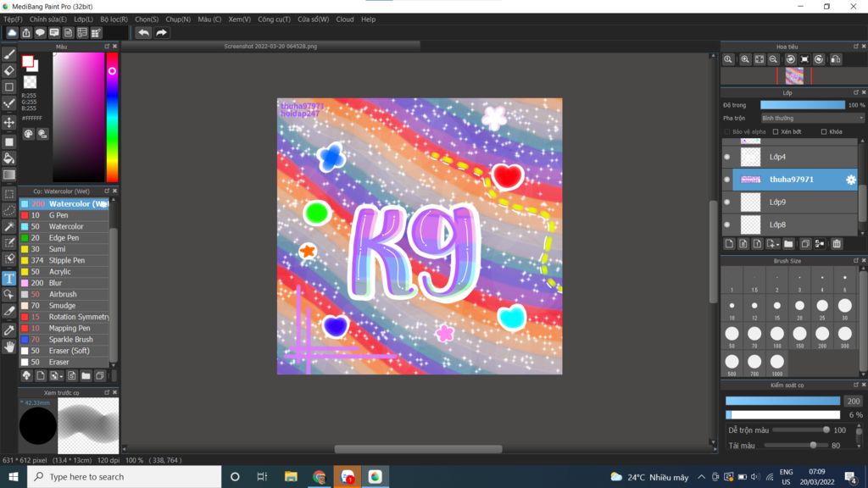
Task: Open the Pha trộn blending mode dropdown
Action: tap(812, 119)
